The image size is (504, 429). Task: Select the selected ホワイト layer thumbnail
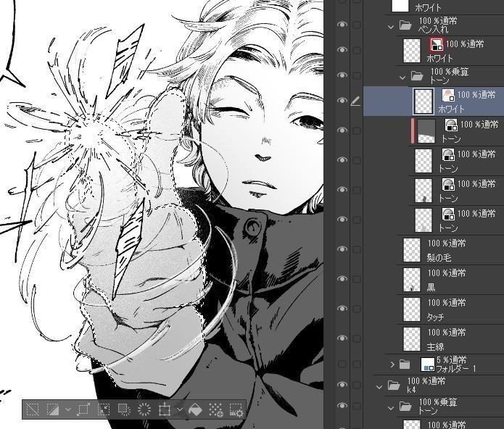tap(424, 101)
